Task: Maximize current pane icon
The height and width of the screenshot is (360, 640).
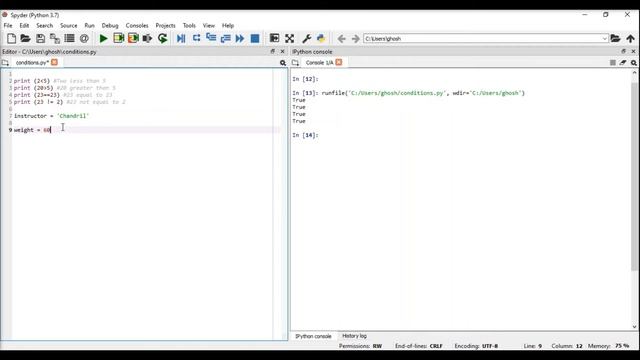Action: [x=274, y=38]
